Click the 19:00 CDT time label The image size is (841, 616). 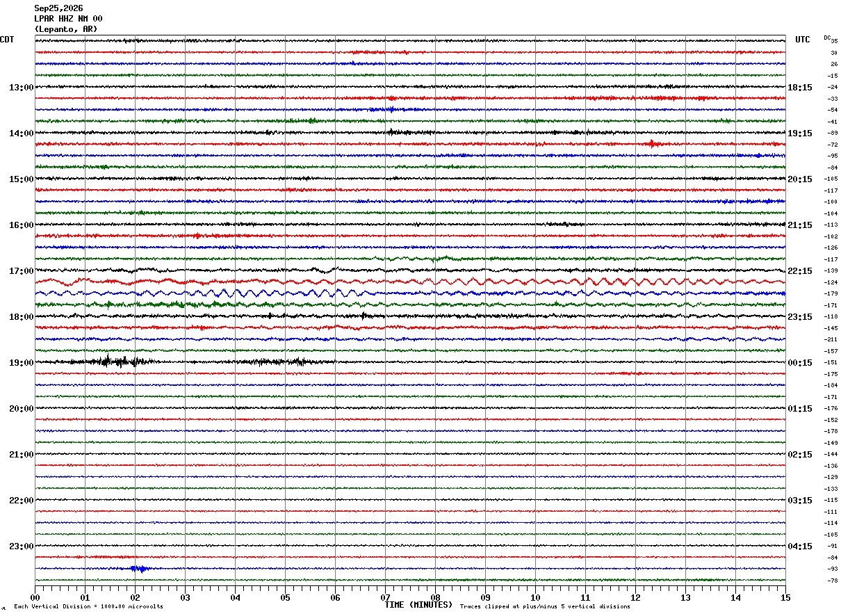click(x=21, y=363)
